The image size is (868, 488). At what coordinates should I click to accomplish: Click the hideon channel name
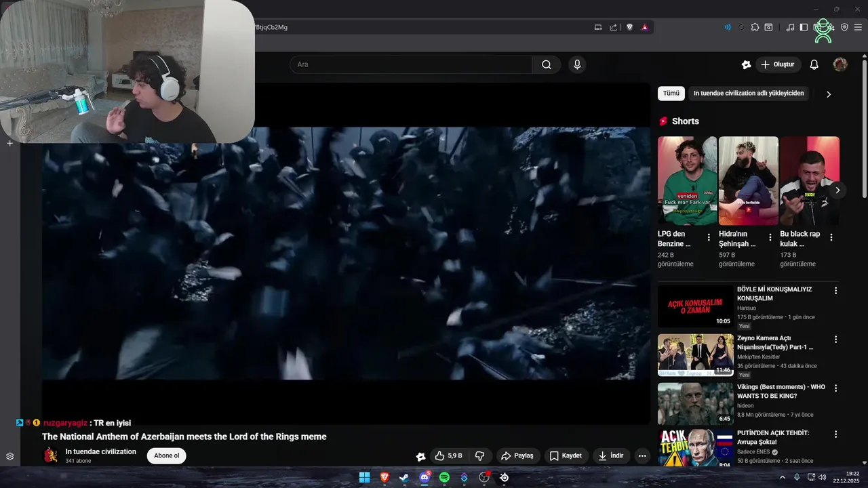746,405
